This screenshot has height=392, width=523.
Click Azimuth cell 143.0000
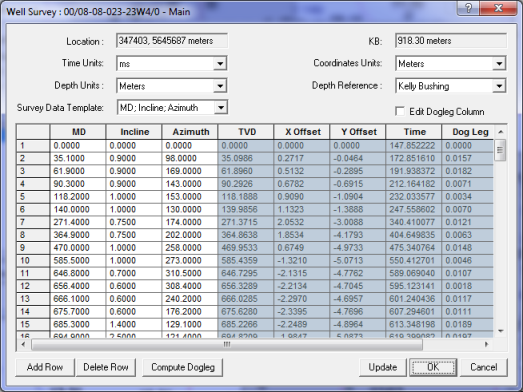click(190, 184)
